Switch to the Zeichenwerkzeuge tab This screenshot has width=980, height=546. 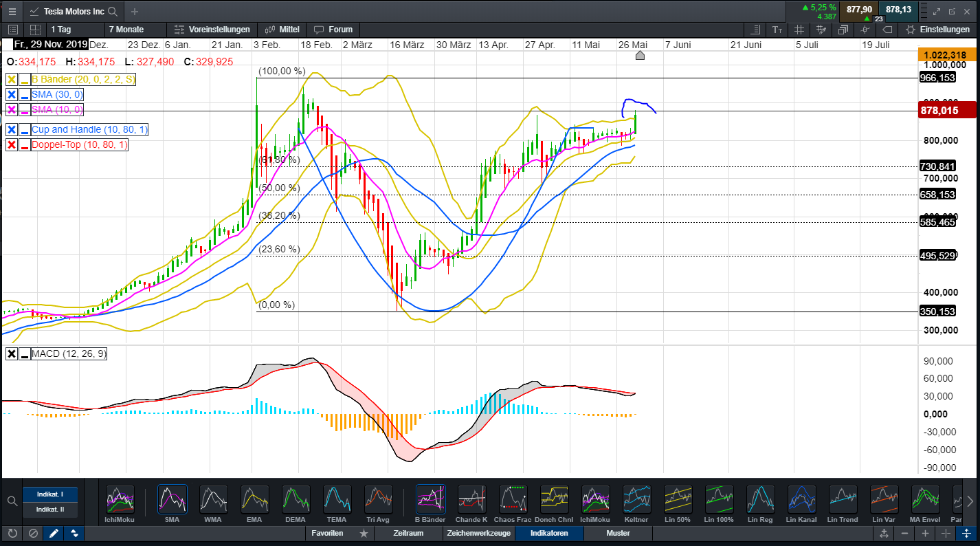(478, 533)
